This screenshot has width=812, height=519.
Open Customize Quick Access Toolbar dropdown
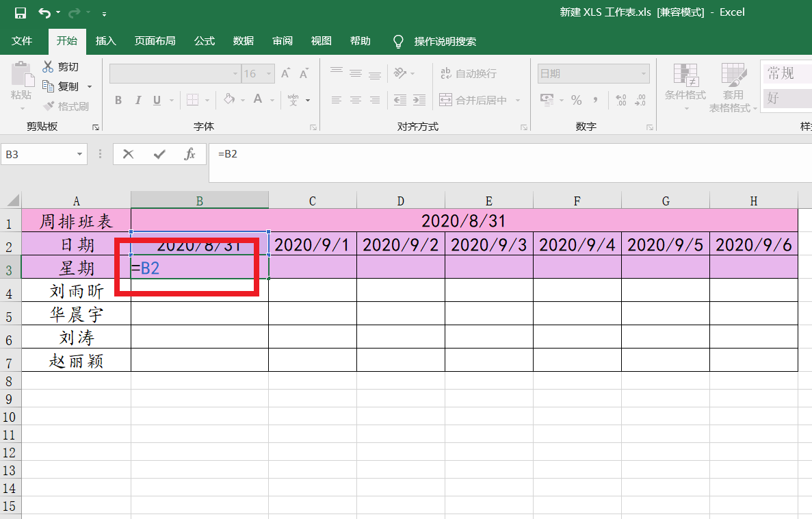(x=104, y=14)
